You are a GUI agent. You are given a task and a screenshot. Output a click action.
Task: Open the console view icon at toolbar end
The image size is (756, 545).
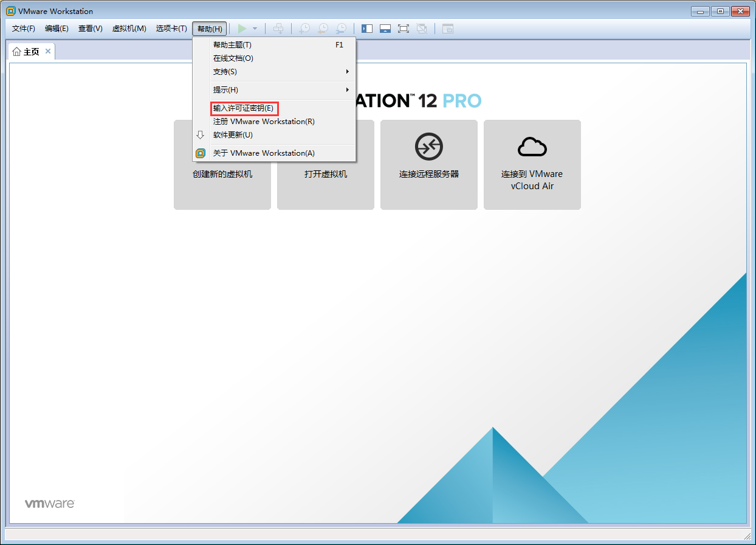(x=447, y=28)
